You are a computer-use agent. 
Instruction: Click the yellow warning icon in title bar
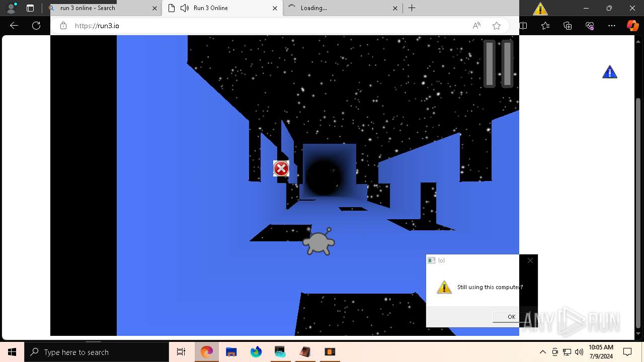[540, 9]
